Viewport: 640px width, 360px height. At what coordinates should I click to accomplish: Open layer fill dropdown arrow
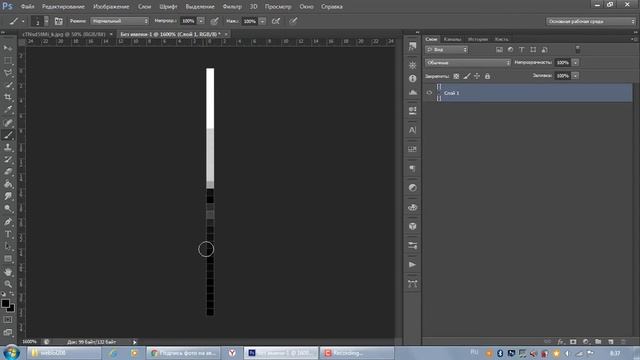point(575,76)
